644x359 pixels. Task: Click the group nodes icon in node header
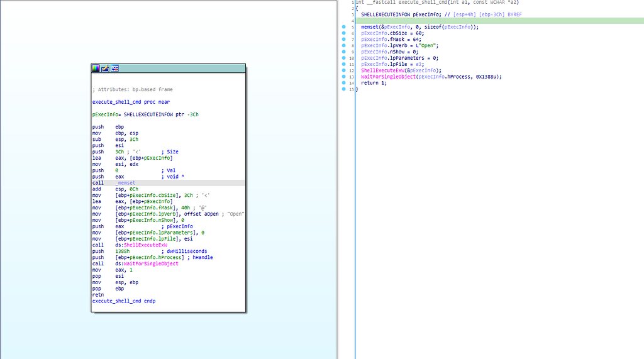click(x=115, y=69)
